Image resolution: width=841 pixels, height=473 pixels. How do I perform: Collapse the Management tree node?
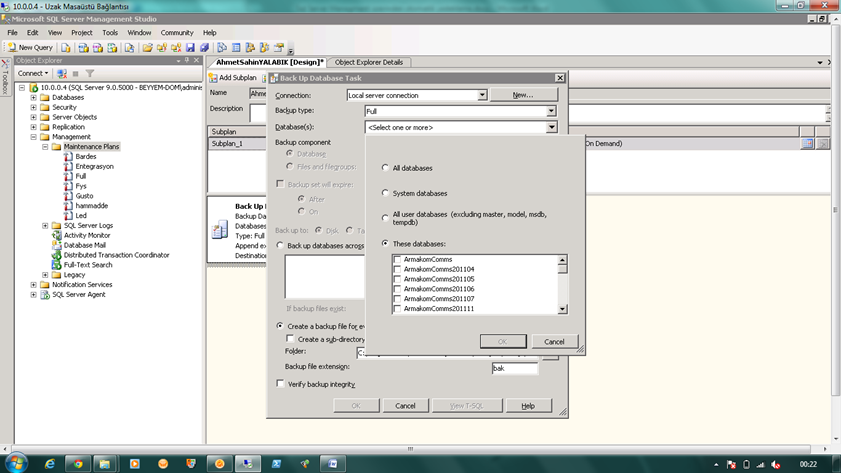(33, 137)
